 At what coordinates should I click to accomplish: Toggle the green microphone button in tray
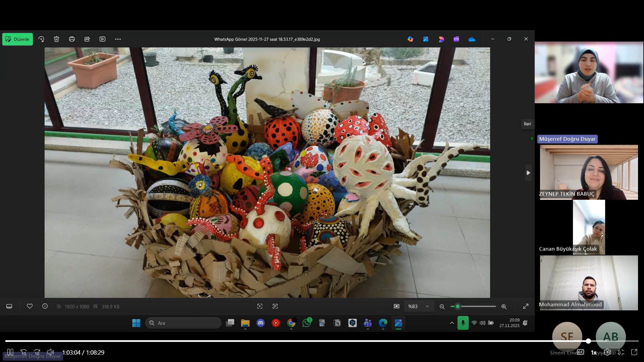click(463, 323)
